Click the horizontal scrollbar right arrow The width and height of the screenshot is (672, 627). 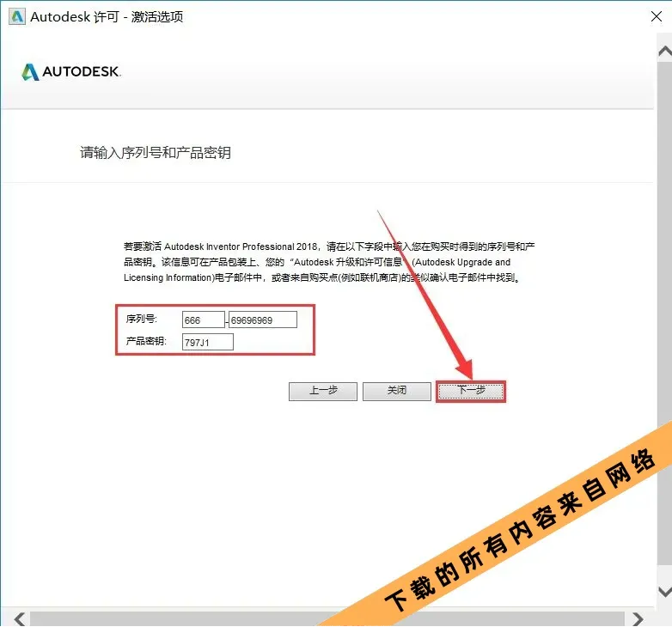click(638, 619)
